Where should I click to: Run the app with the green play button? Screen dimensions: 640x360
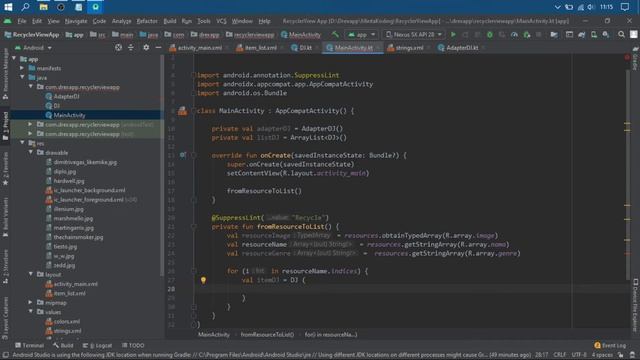click(x=453, y=35)
